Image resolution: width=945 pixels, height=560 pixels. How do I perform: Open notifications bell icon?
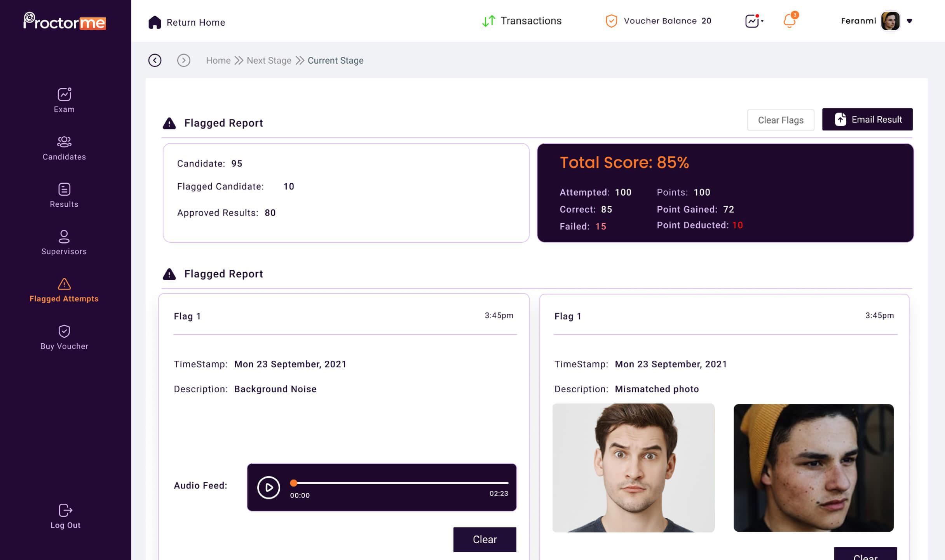click(789, 21)
